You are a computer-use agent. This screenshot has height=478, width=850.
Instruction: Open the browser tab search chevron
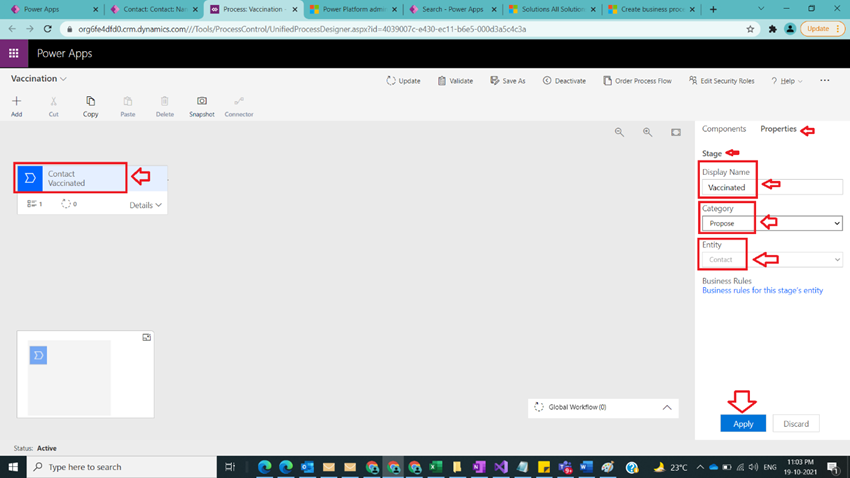click(761, 9)
